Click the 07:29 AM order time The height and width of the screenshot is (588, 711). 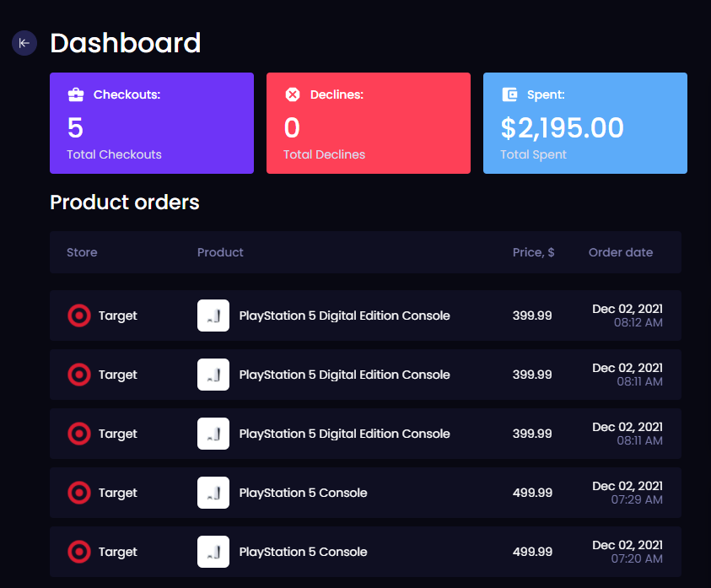(637, 499)
